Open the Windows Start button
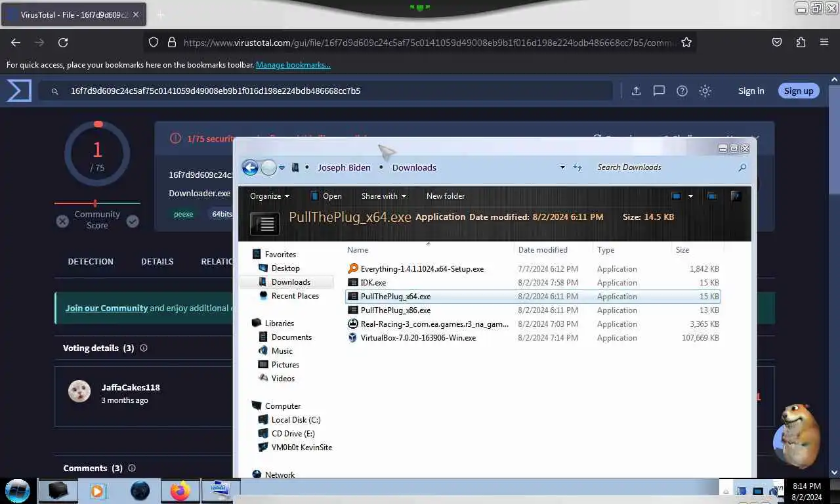The image size is (840, 504). [18, 490]
